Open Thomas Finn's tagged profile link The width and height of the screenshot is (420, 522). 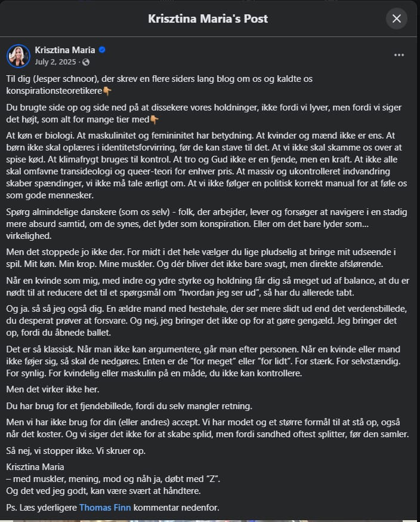[104, 508]
